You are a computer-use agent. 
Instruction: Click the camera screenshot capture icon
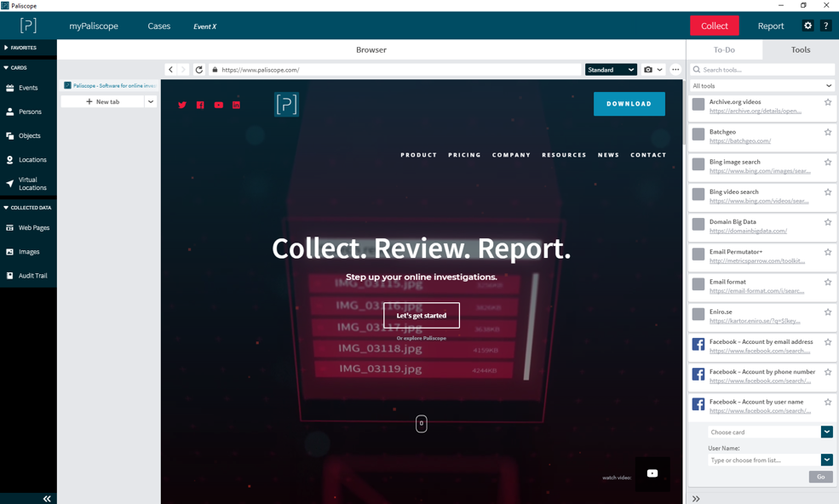648,70
